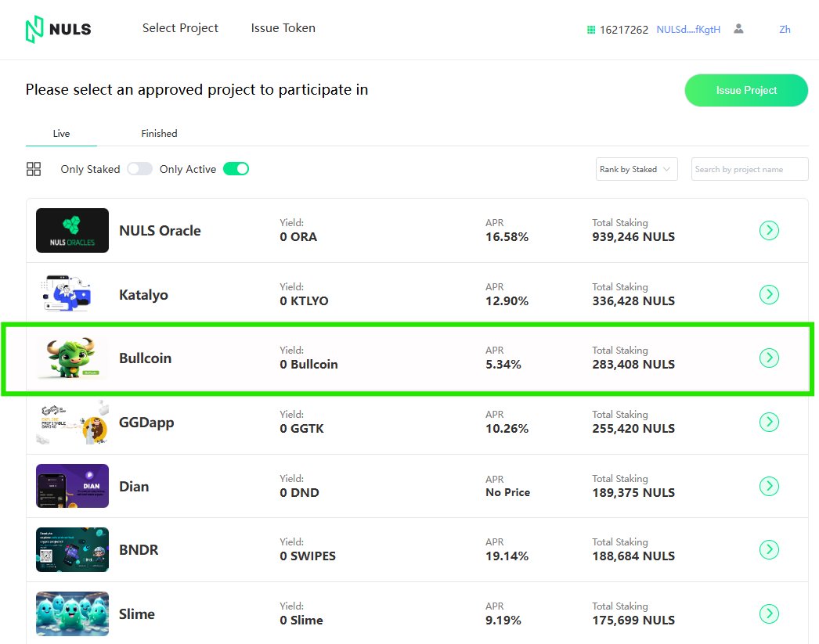Open NULS Oracle project arrow

769,230
